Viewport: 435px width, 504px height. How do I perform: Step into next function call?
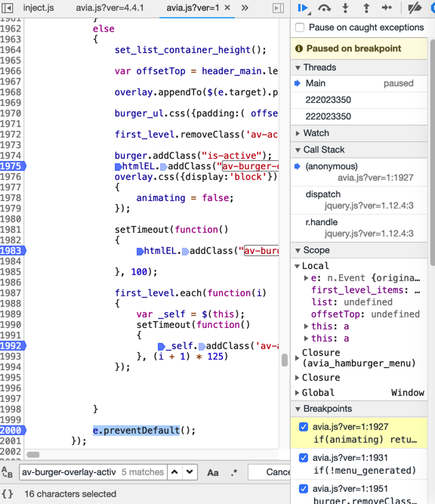click(x=345, y=8)
